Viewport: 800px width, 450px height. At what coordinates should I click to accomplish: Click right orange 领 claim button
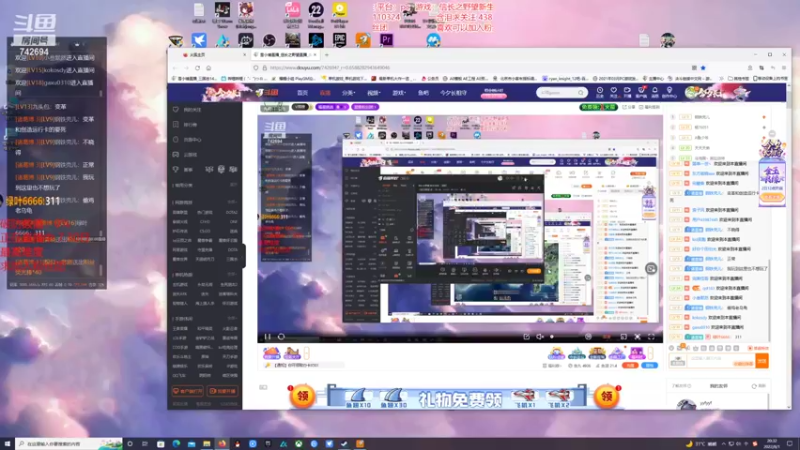pos(607,396)
